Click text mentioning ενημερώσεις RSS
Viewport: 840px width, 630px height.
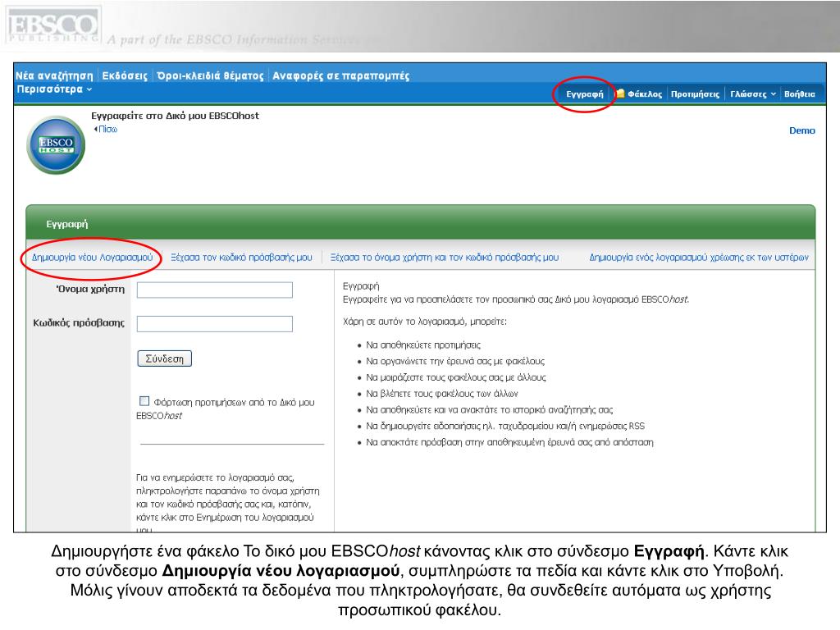pyautogui.click(x=505, y=426)
